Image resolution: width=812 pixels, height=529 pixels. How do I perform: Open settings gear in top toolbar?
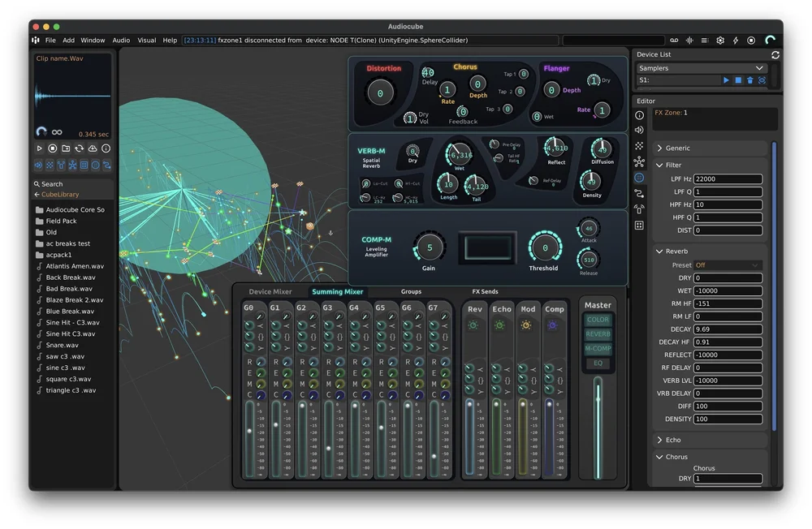tap(720, 40)
